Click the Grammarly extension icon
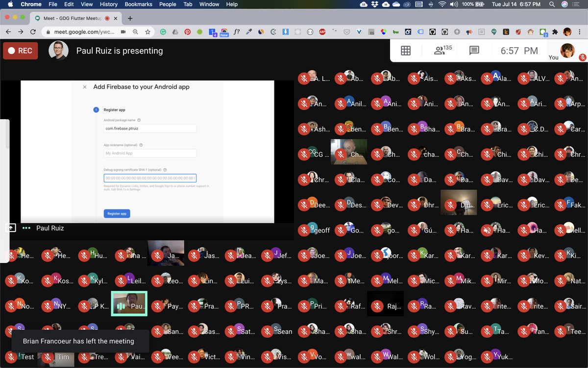Viewport: 588px width, 368px height. [x=163, y=32]
